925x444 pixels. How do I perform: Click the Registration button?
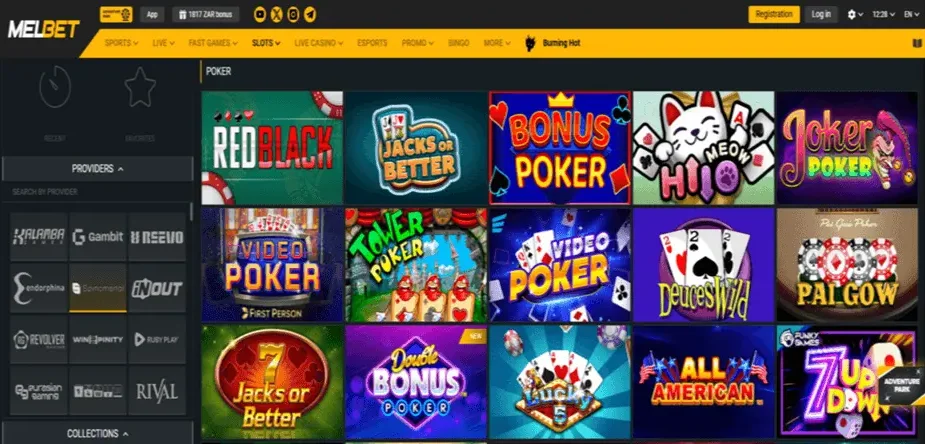click(x=774, y=15)
